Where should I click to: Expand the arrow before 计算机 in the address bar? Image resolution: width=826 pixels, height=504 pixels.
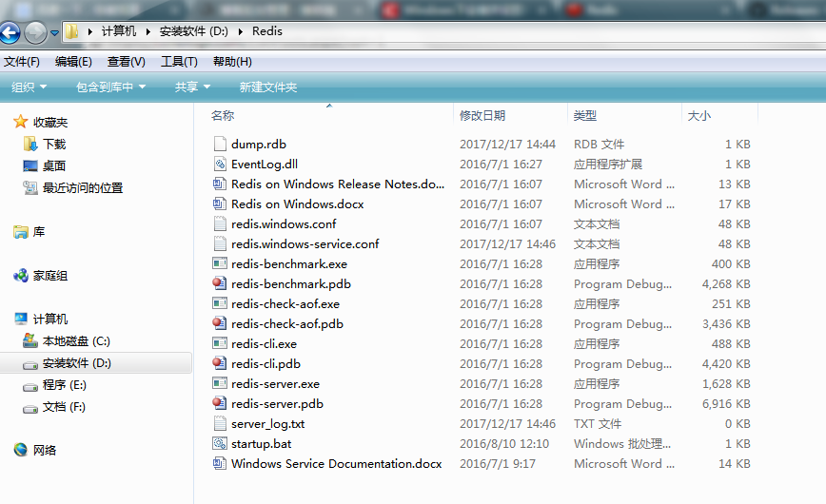(x=90, y=31)
